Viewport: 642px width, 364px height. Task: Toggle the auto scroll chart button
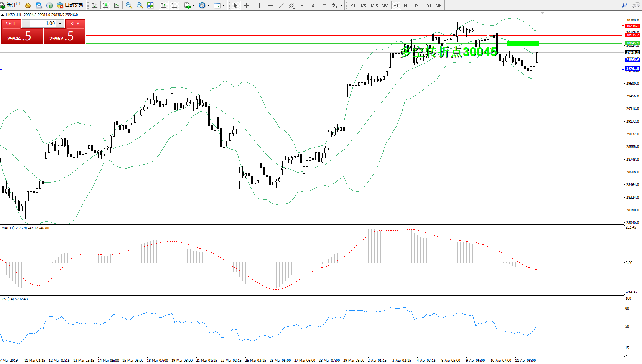(164, 5)
